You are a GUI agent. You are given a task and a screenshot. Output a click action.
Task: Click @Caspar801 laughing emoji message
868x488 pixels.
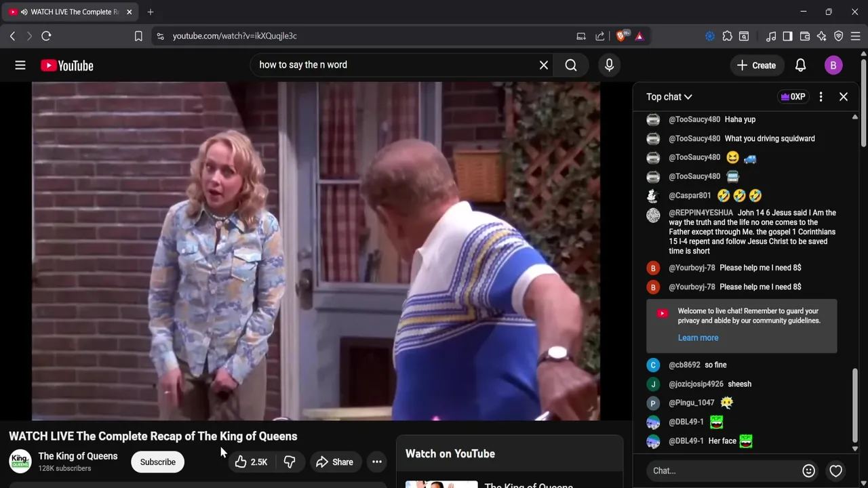[x=739, y=195]
